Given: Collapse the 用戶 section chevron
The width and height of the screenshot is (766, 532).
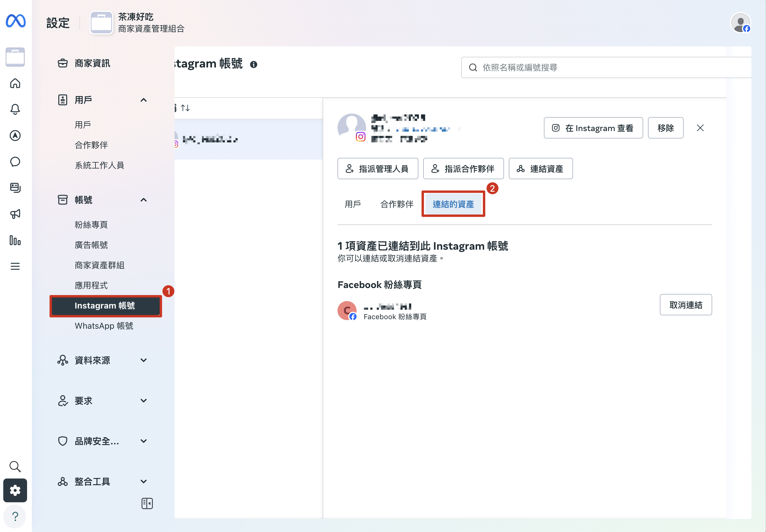Looking at the screenshot, I should click(144, 100).
